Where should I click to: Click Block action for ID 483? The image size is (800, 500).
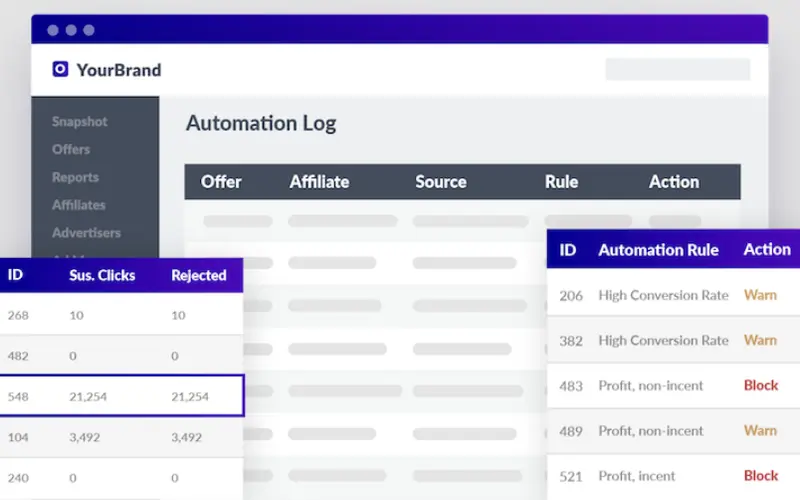(x=760, y=385)
